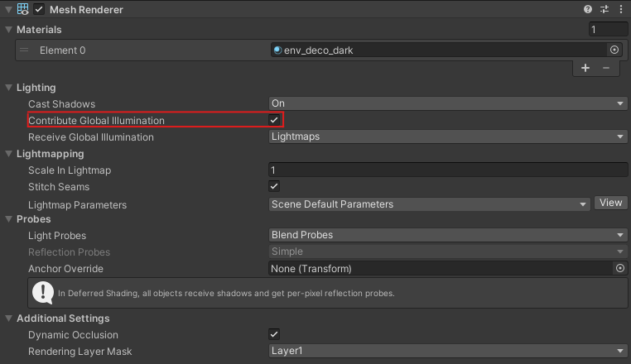Click the Element 0 label
This screenshot has height=364, width=631.
point(62,50)
